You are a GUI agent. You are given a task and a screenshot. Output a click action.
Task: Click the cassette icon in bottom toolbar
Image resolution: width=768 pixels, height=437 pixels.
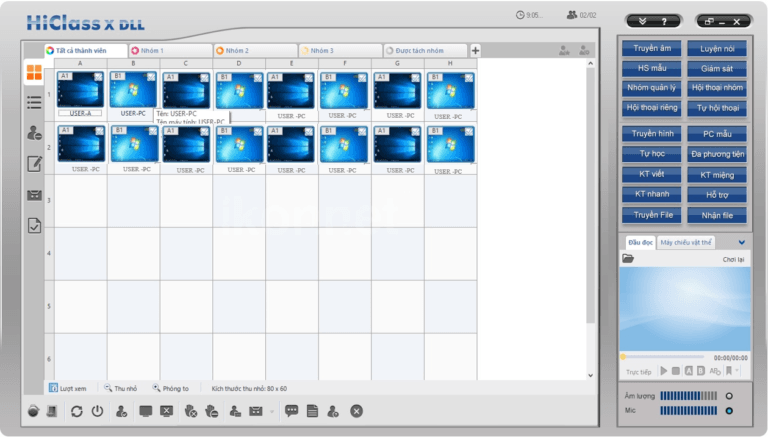click(256, 411)
